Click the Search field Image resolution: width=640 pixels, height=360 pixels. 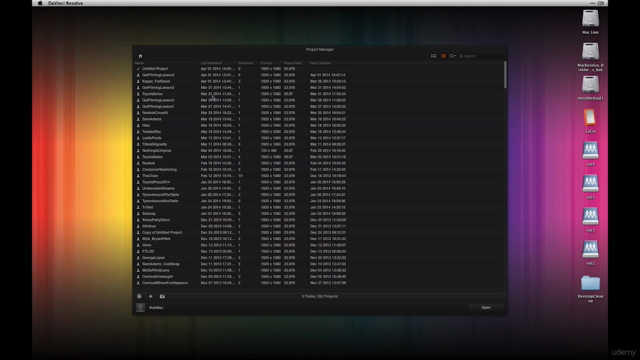481,56
